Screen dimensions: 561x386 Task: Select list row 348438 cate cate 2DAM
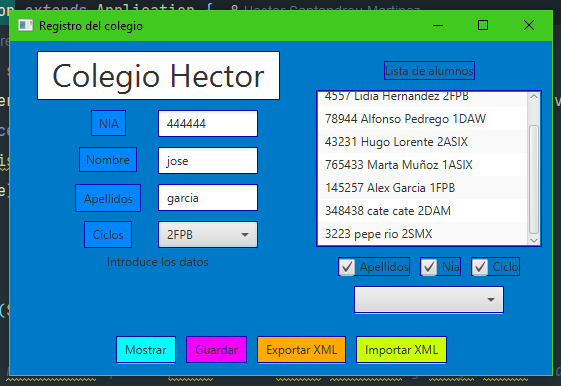tap(422, 211)
